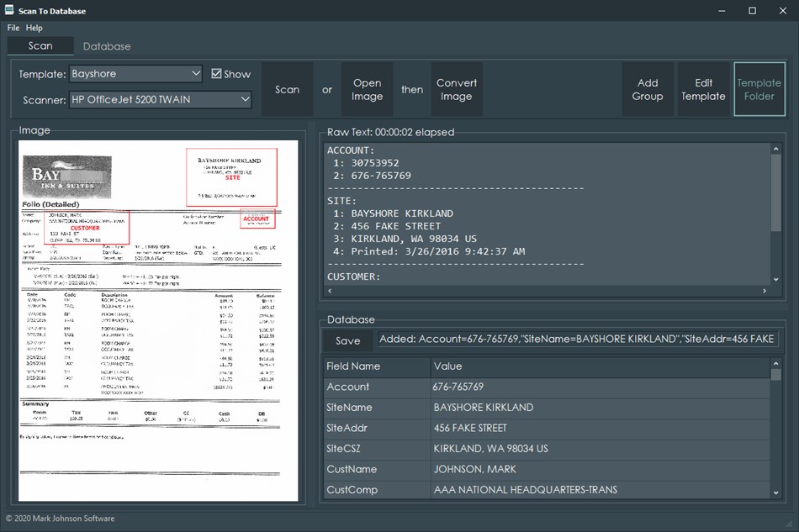Click the red CUSTOMER region on the image
The width and height of the screenshot is (799, 532).
87,227
